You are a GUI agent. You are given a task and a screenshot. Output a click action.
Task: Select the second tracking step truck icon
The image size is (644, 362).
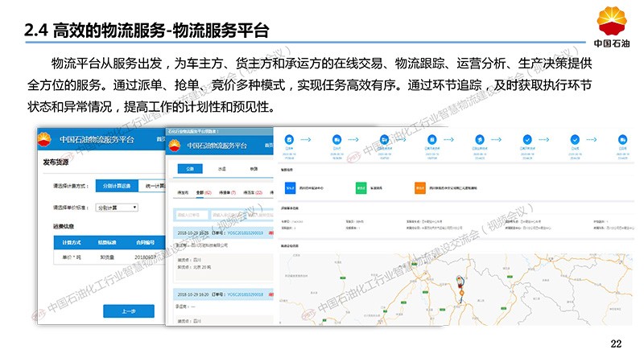pyautogui.click(x=336, y=139)
